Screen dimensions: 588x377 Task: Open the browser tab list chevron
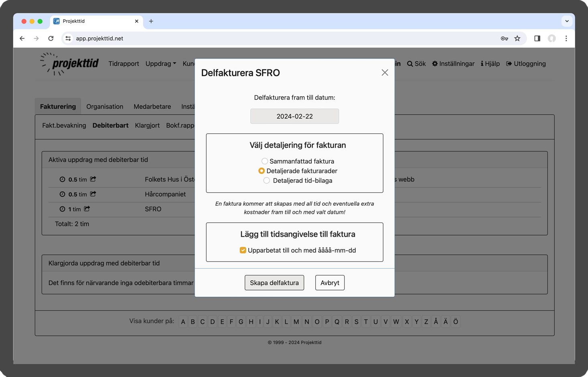(567, 21)
